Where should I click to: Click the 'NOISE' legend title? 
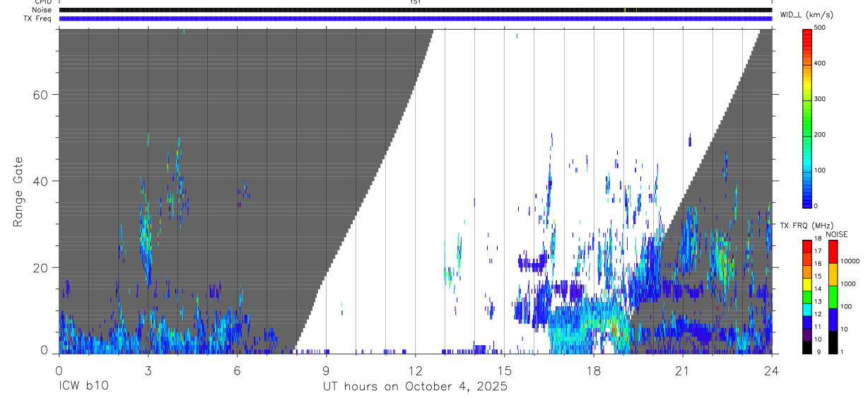[x=836, y=234]
